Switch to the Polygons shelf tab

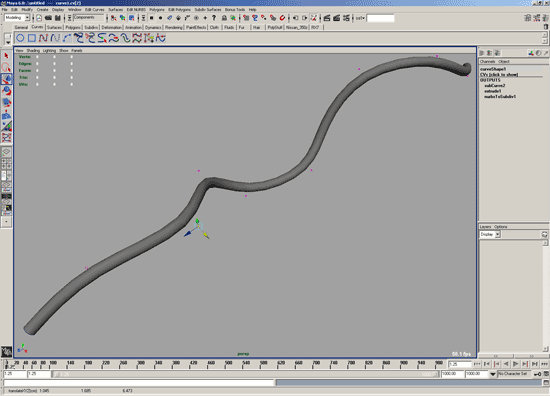(73, 27)
